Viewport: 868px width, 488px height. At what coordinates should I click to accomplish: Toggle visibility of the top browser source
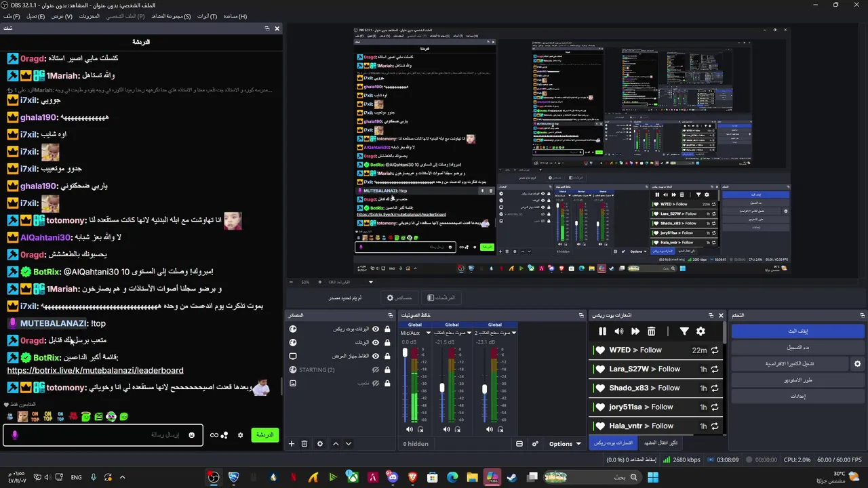point(376,329)
